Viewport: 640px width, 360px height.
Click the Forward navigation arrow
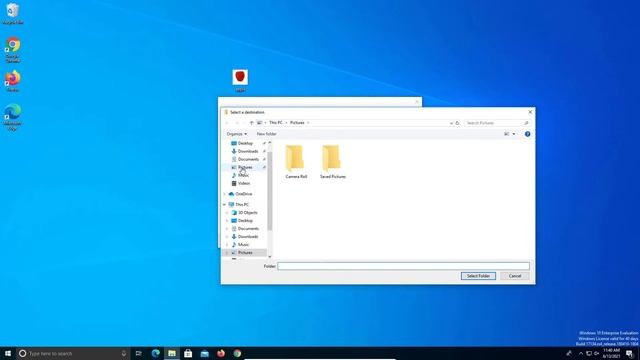coord(237,123)
